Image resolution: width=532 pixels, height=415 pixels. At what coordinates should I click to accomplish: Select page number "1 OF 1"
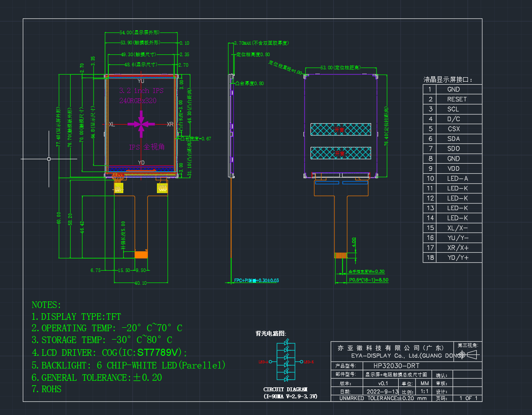tap(468, 398)
